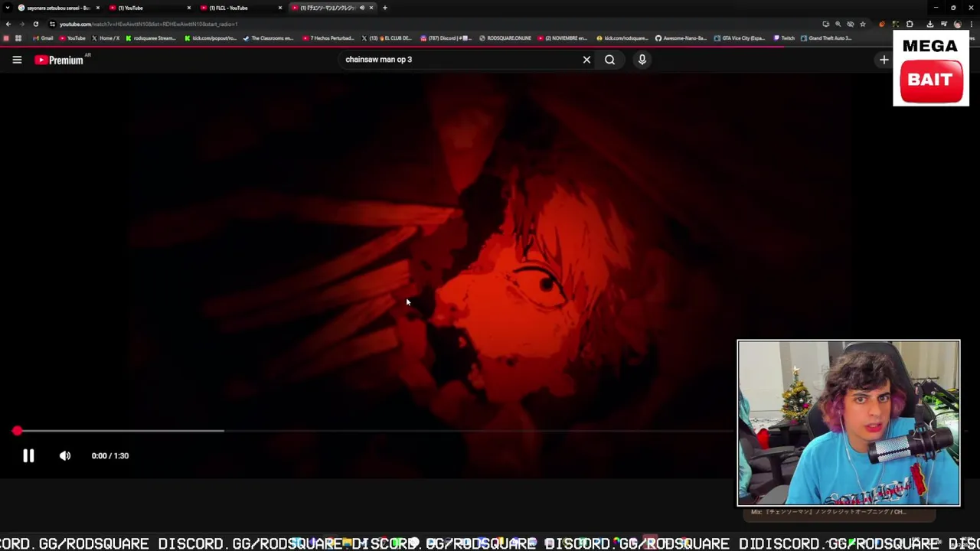Bookmark this page with the star icon

863,24
